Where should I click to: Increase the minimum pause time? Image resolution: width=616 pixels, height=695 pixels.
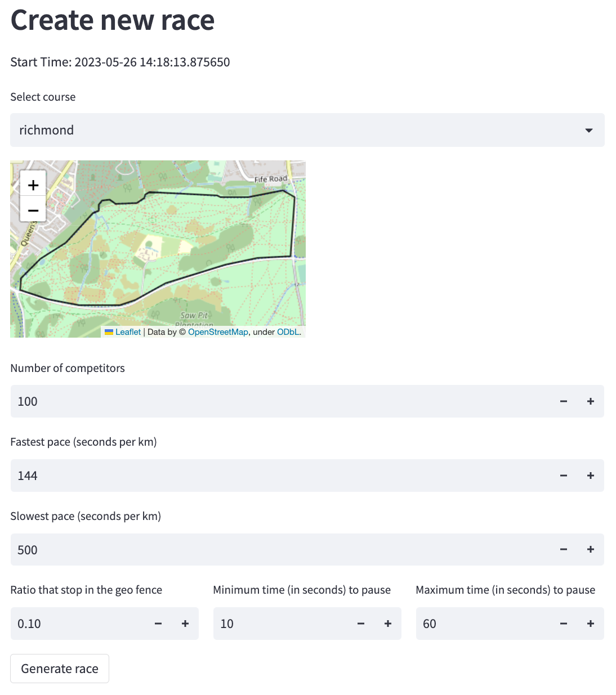[388, 624]
